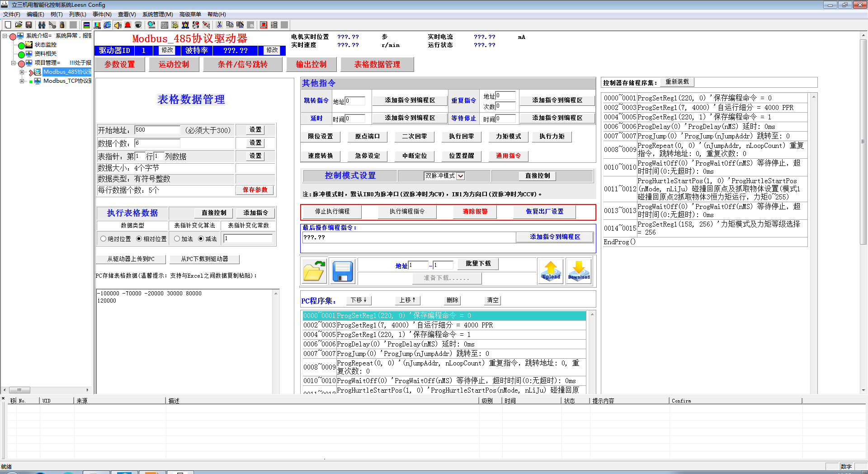Screen dimensions: 868x474
Task: Click the Download arrow icon
Action: click(579, 271)
